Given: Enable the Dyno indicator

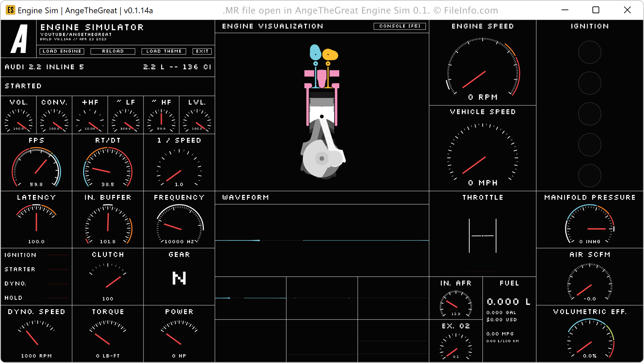Looking at the screenshot, I should pos(58,284).
